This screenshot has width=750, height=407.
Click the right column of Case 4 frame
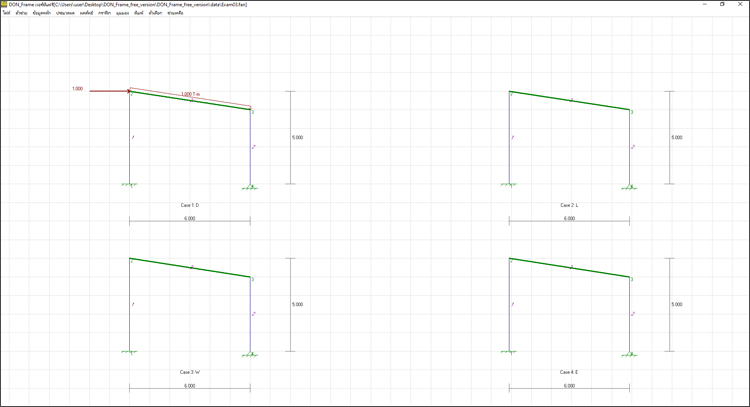point(631,315)
